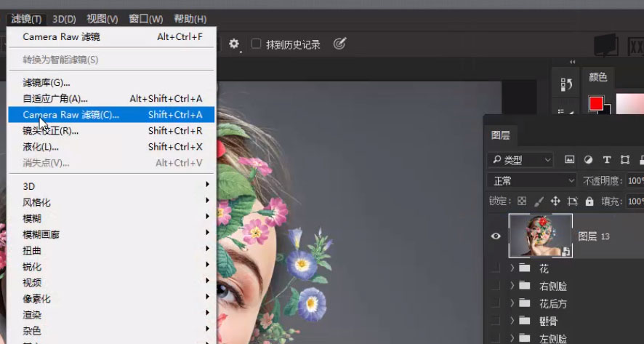Choose 液化(L)... menu item
The image size is (644, 344).
point(111,147)
